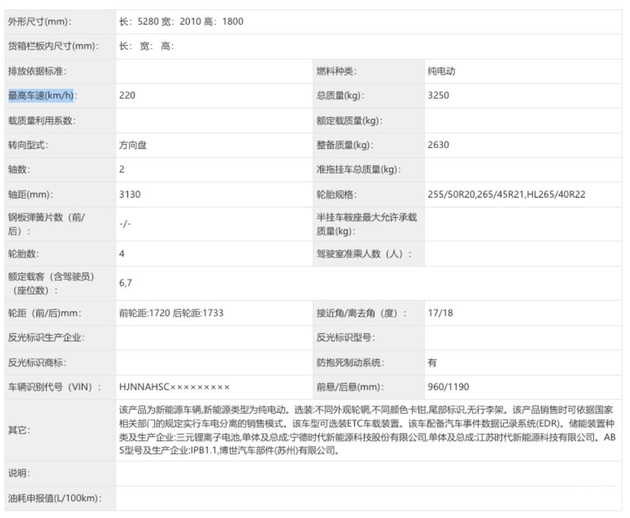Click the 其它 remarks paragraph text
This screenshot has width=630, height=518.
(x=360, y=430)
